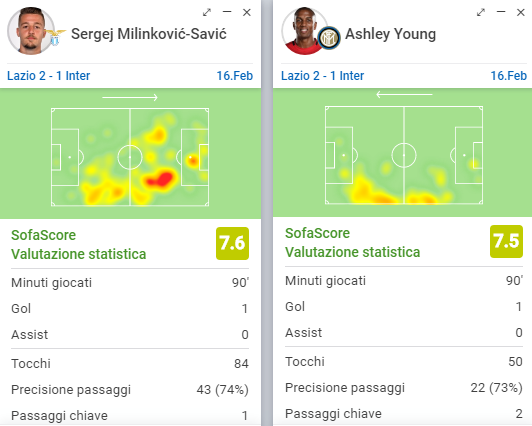Screen dimensions: 532x426
Task: Click Sergej Milinković-Savić player name
Action: click(x=149, y=34)
